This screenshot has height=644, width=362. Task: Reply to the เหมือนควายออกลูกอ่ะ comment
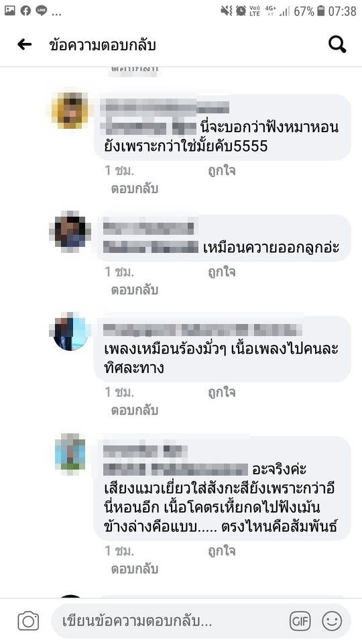click(x=135, y=290)
